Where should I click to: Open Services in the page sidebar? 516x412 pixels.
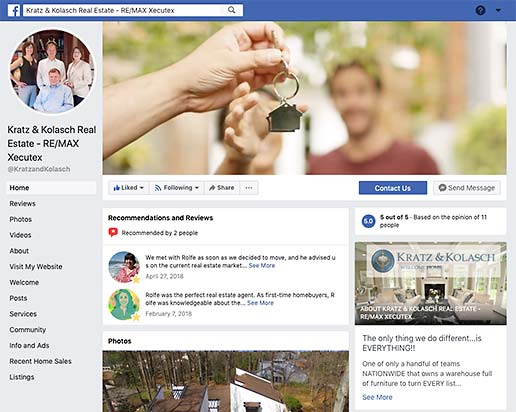click(23, 314)
